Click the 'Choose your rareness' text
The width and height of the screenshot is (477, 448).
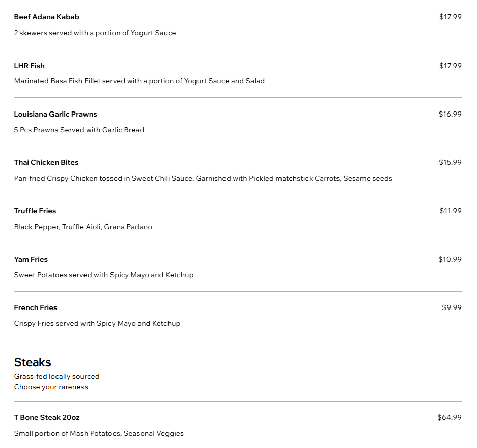tap(51, 387)
